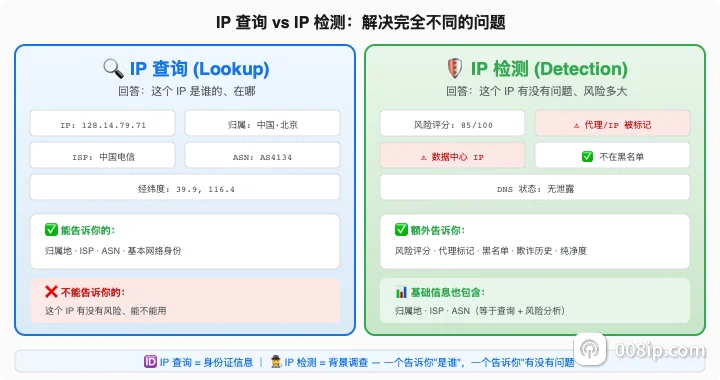
Task: Click the line 归属地 · ISP · ASN · 基本网络身份
Action: [x=113, y=251]
